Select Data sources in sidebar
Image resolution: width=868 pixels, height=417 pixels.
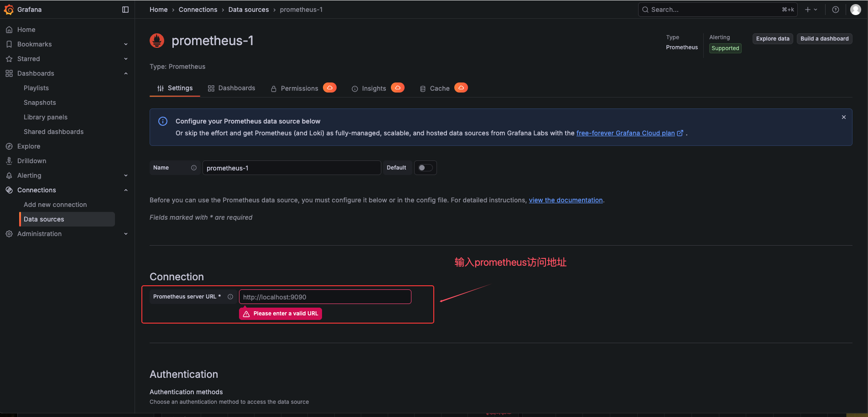pyautogui.click(x=67, y=219)
